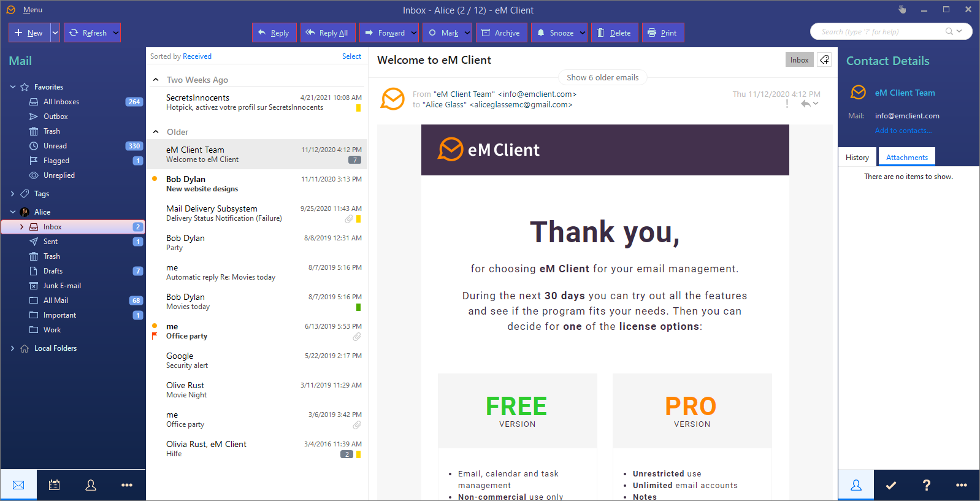Expand the Local Folders tree
This screenshot has width=980, height=501.
click(12, 348)
